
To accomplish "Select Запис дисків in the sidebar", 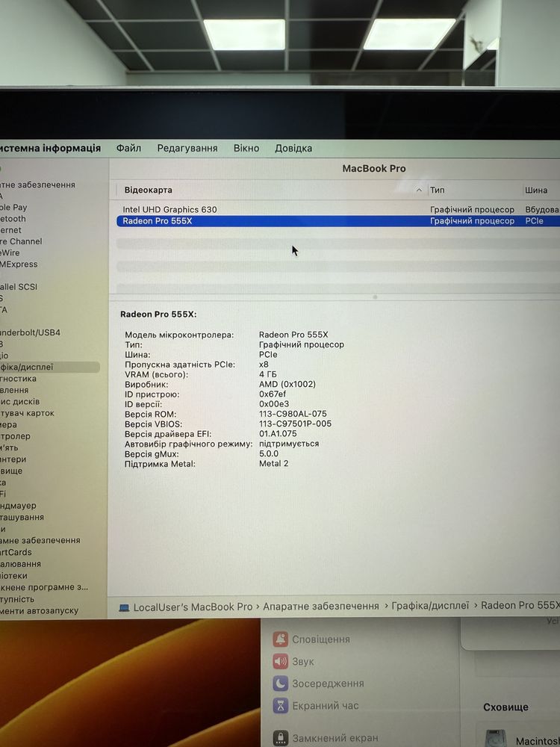I will (x=19, y=402).
